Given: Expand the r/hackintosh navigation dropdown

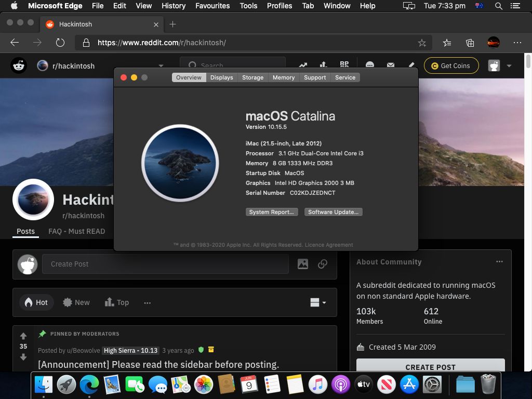Looking at the screenshot, I should (x=161, y=66).
